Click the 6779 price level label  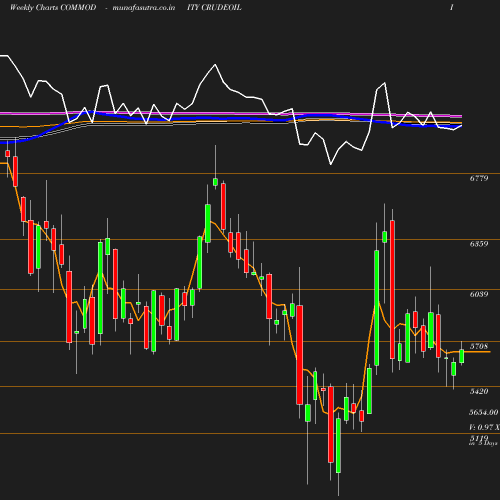click(479, 178)
